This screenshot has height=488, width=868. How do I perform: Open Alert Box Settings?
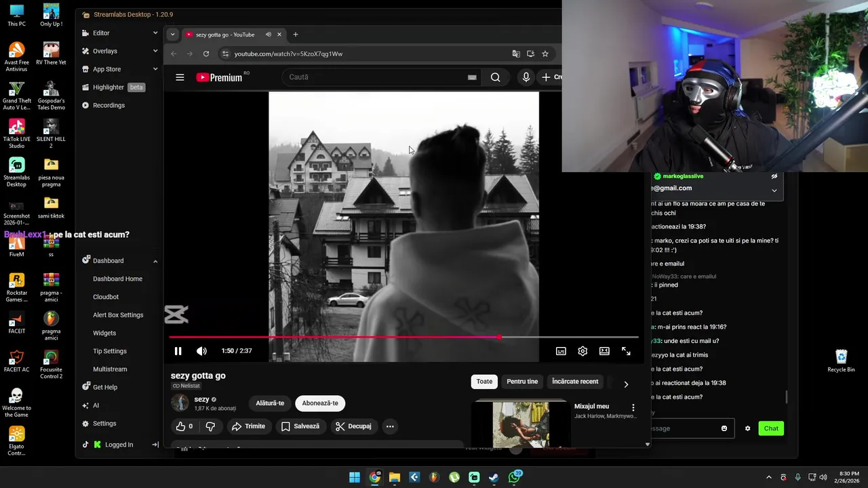(x=118, y=315)
